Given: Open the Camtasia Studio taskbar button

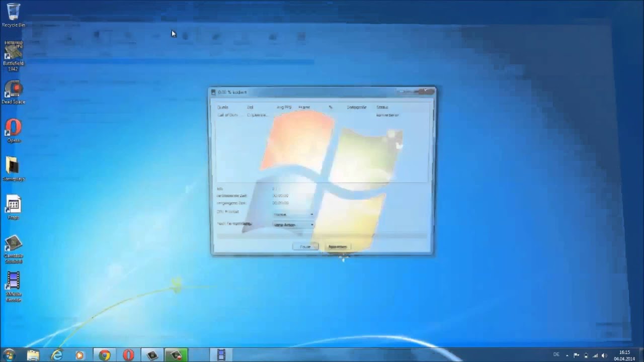Looking at the screenshot, I should tap(152, 355).
